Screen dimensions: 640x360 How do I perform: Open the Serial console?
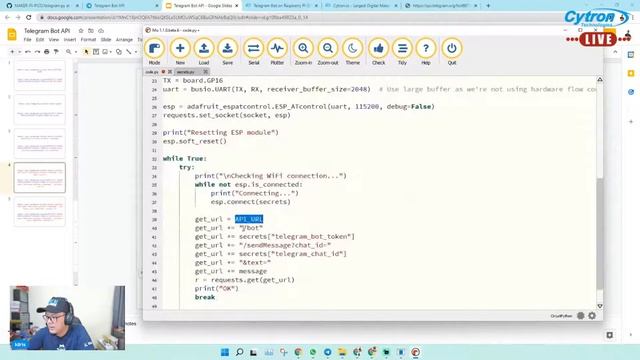253,51
